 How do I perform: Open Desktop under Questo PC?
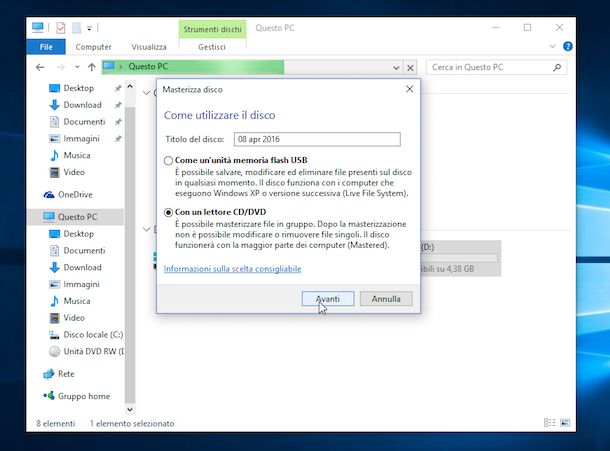pos(79,234)
